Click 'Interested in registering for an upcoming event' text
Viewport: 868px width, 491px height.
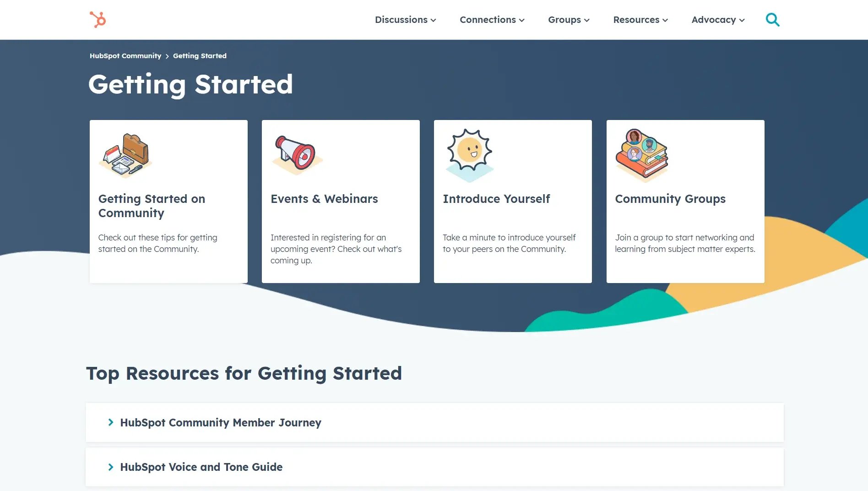336,249
